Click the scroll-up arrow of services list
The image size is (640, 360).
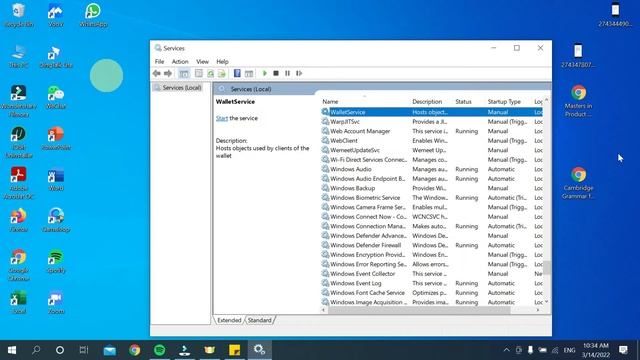(x=547, y=100)
